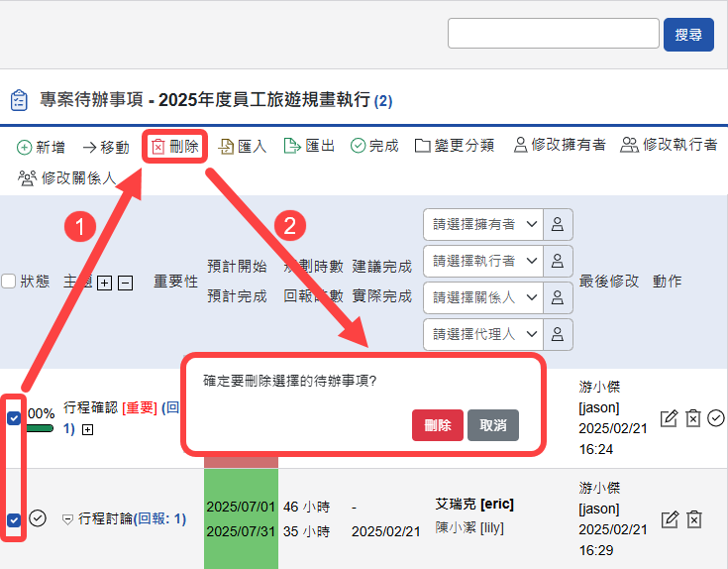Click the 變更分類 folder icon
The height and width of the screenshot is (569, 728).
tap(423, 146)
